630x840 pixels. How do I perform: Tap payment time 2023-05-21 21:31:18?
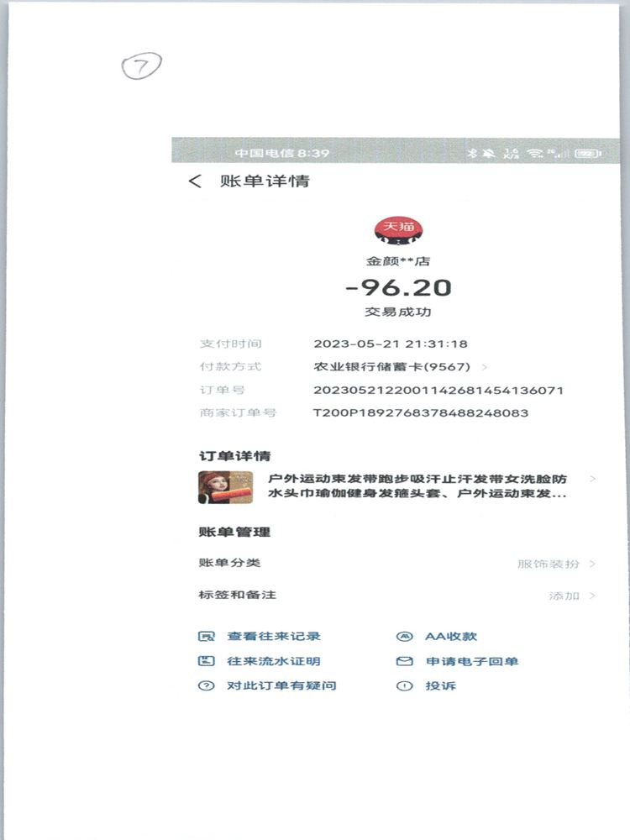coord(391,344)
